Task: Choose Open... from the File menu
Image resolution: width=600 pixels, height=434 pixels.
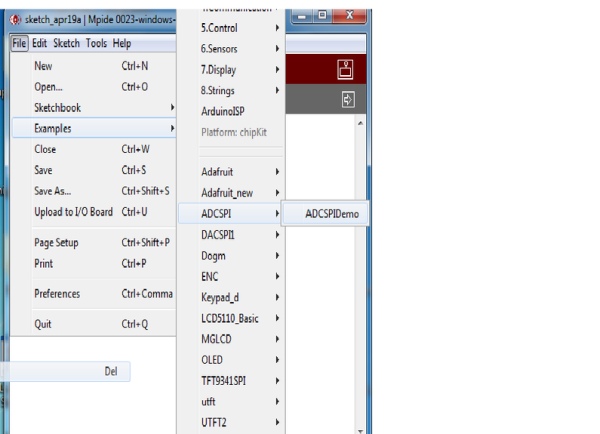Action: coord(94,87)
